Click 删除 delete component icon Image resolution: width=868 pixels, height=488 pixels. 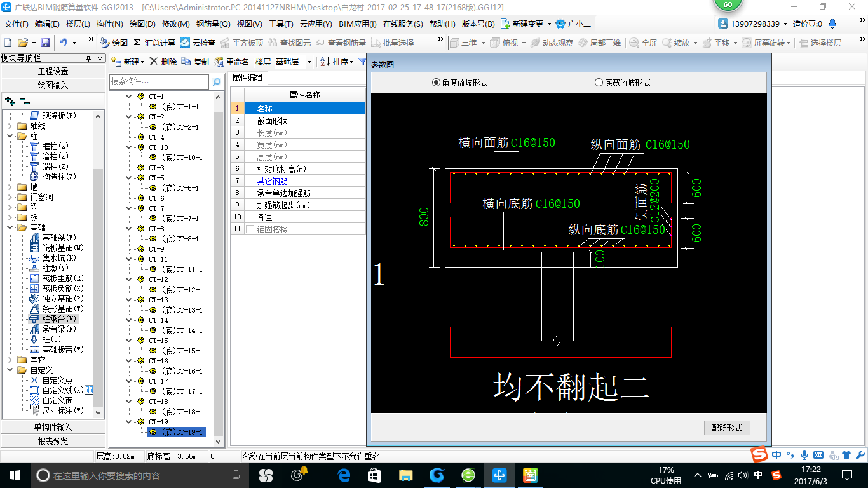click(163, 62)
